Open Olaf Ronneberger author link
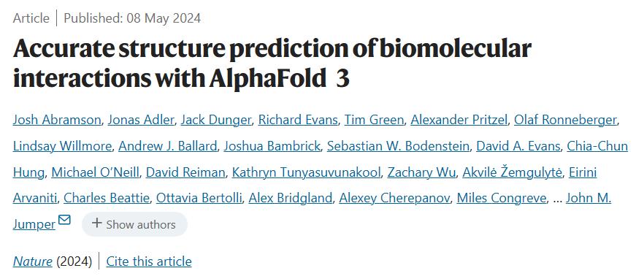This screenshot has width=644, height=279. 566,120
